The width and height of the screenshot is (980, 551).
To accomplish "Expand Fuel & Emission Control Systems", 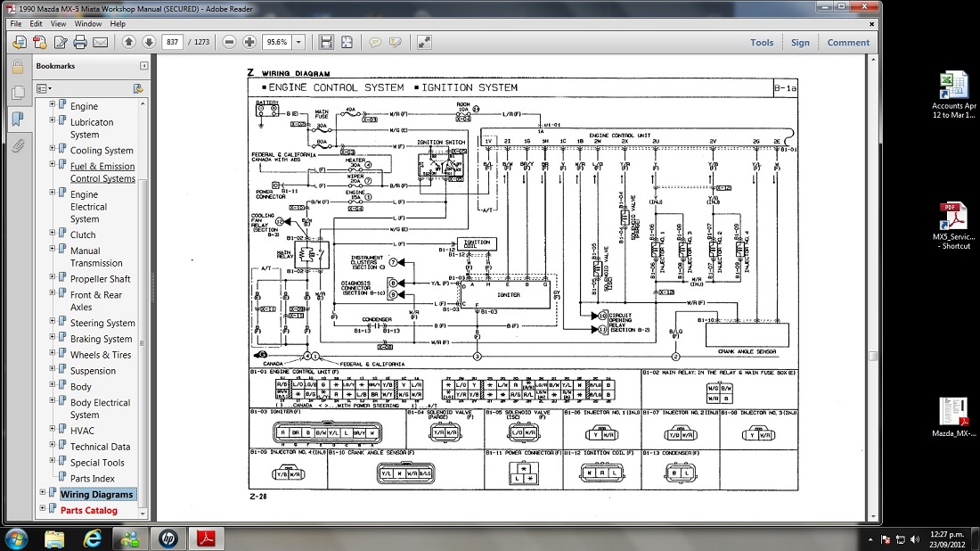I will (53, 164).
